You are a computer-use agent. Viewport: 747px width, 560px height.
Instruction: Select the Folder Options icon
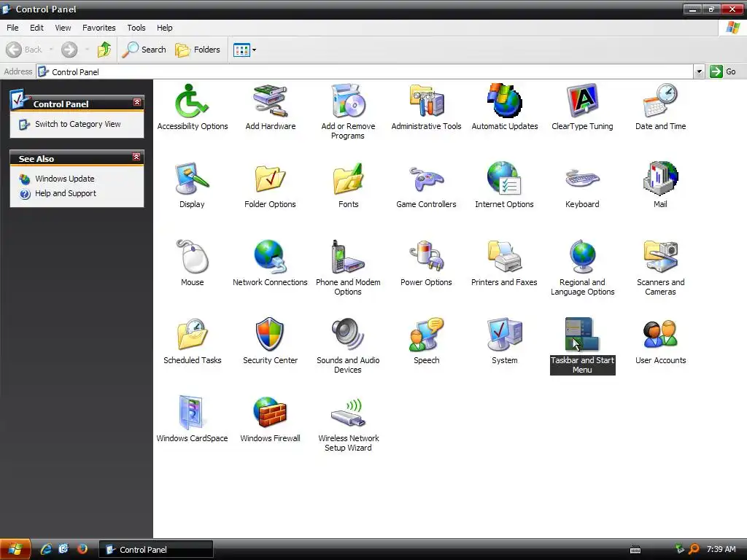[270, 179]
